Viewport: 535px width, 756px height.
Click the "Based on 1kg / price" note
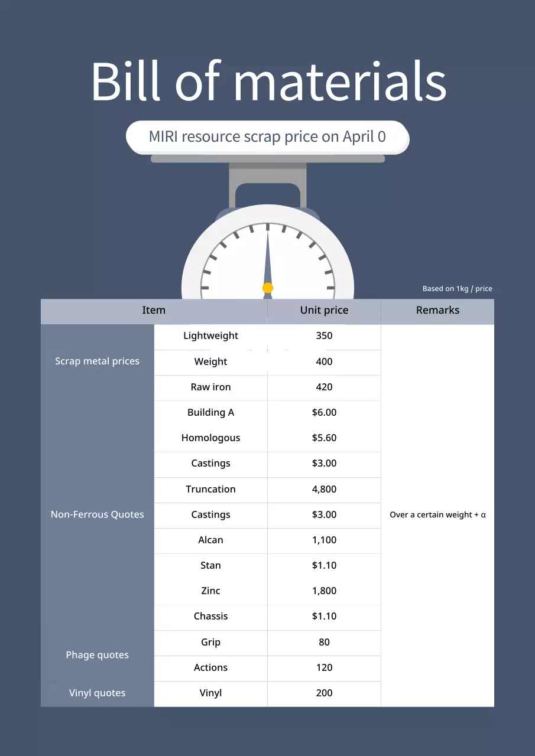click(457, 289)
